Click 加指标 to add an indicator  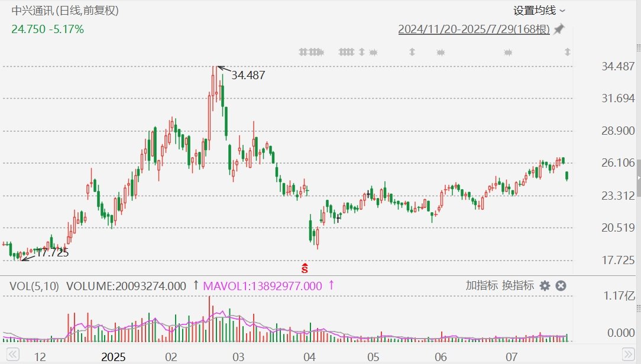[x=481, y=285]
